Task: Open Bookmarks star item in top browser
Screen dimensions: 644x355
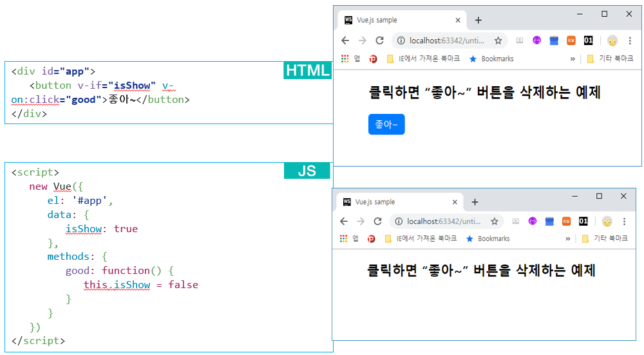Action: coord(491,59)
